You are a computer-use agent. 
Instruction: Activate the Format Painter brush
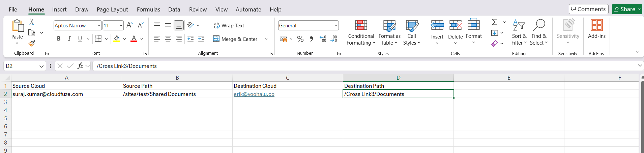click(x=32, y=43)
